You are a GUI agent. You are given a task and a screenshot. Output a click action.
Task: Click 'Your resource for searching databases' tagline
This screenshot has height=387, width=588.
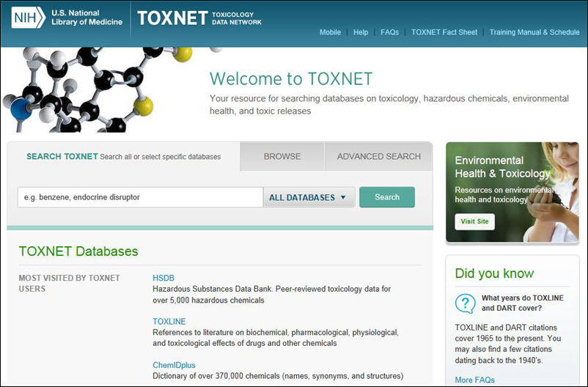tap(389, 105)
